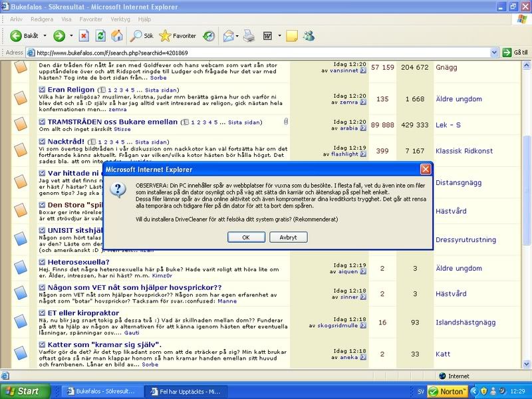Click attachment paperclip icon on TRAMSTRÅDEN row
Image resolution: width=532 pixels, height=399 pixels.
click(286, 122)
